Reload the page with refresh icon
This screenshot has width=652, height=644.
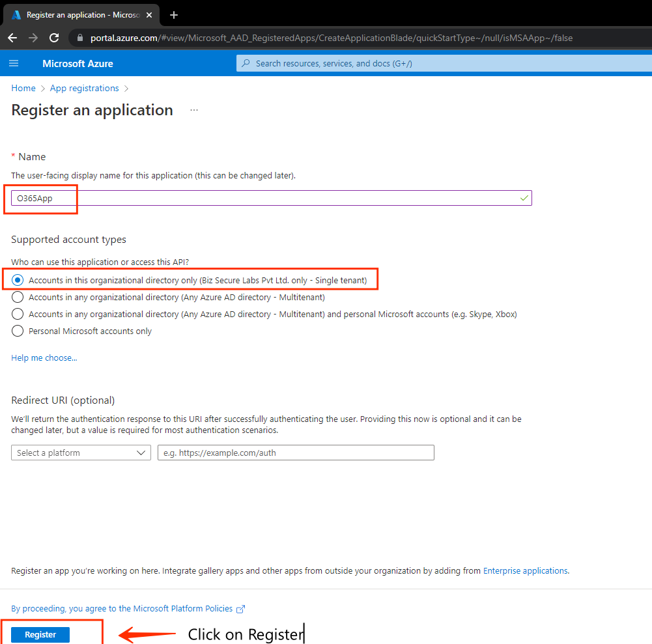[54, 38]
